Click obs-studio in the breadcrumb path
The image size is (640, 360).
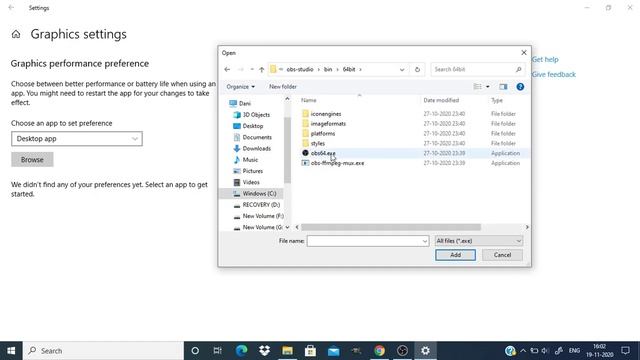coord(300,69)
